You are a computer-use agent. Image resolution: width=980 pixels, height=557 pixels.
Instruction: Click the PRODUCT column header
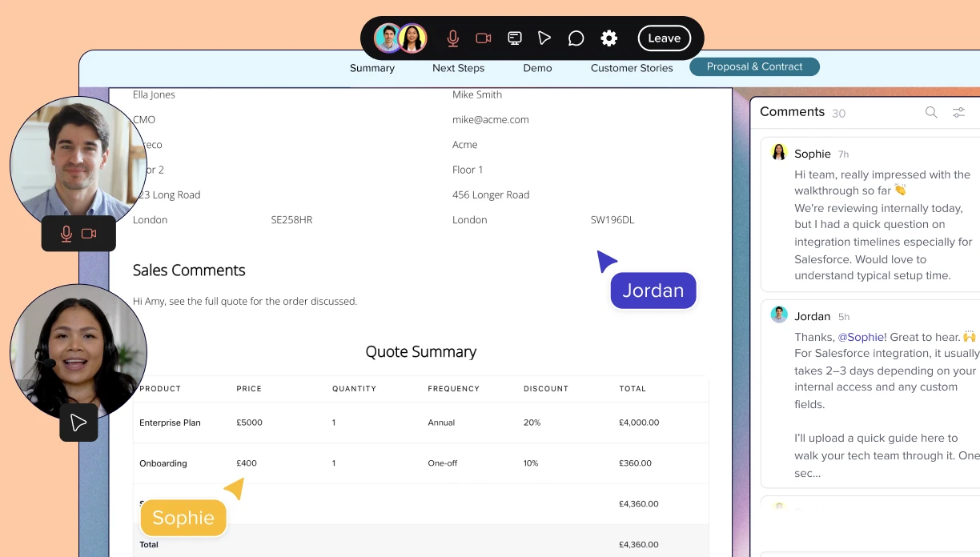coord(160,388)
